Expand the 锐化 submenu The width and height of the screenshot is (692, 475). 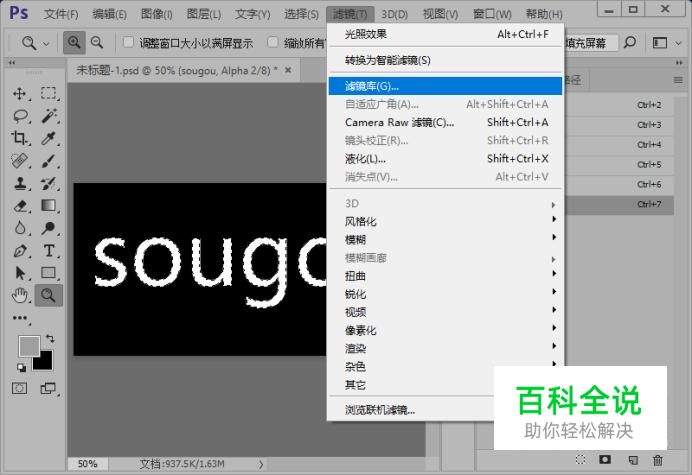point(445,294)
